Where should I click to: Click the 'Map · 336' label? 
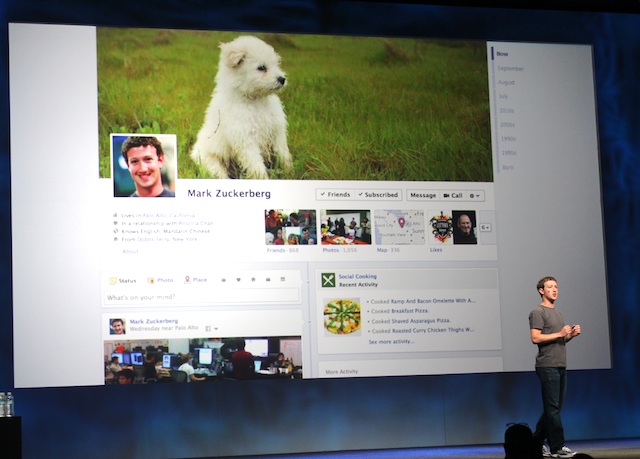click(388, 250)
